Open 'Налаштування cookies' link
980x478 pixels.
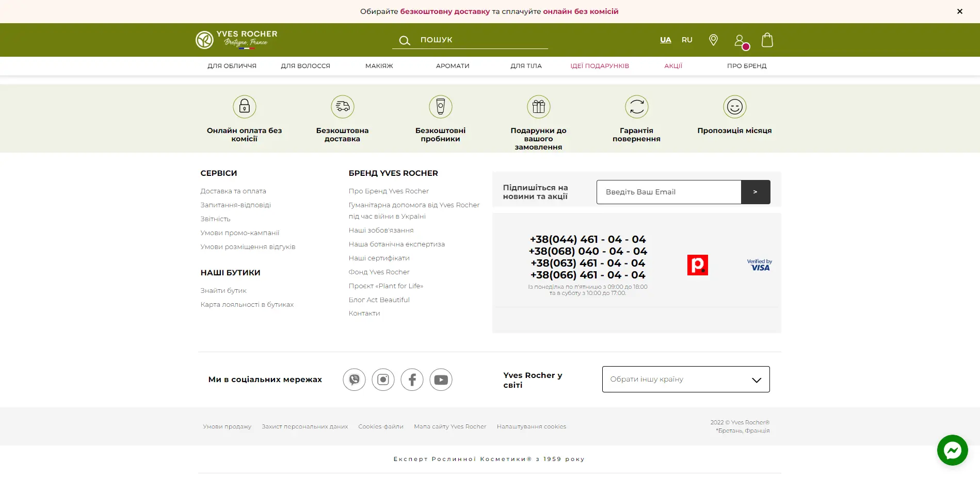532,427
